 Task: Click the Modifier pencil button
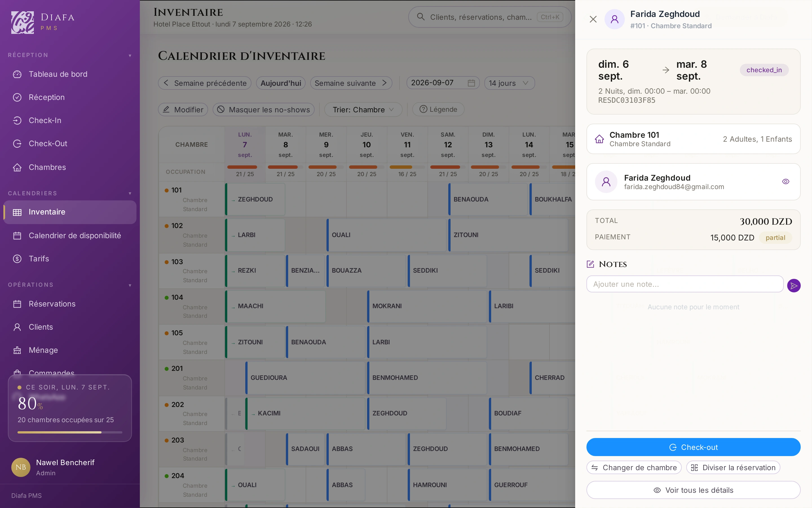(183, 110)
